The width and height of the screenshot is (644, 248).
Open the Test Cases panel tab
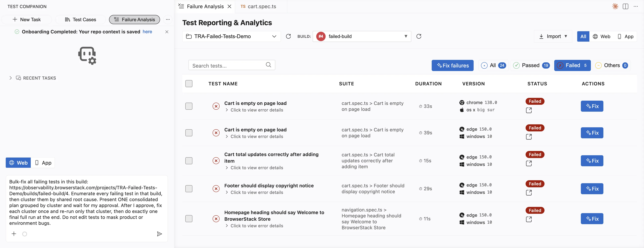[x=81, y=20]
